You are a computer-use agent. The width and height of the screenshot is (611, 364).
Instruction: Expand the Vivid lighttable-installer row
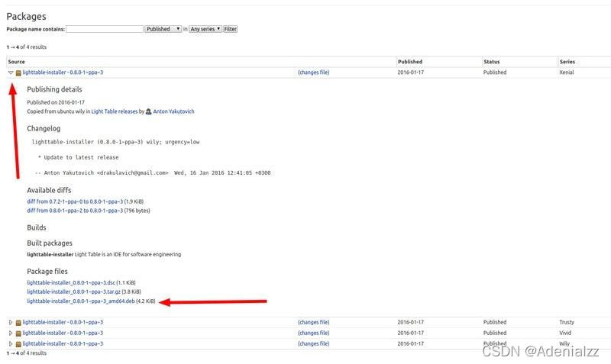pos(11,333)
